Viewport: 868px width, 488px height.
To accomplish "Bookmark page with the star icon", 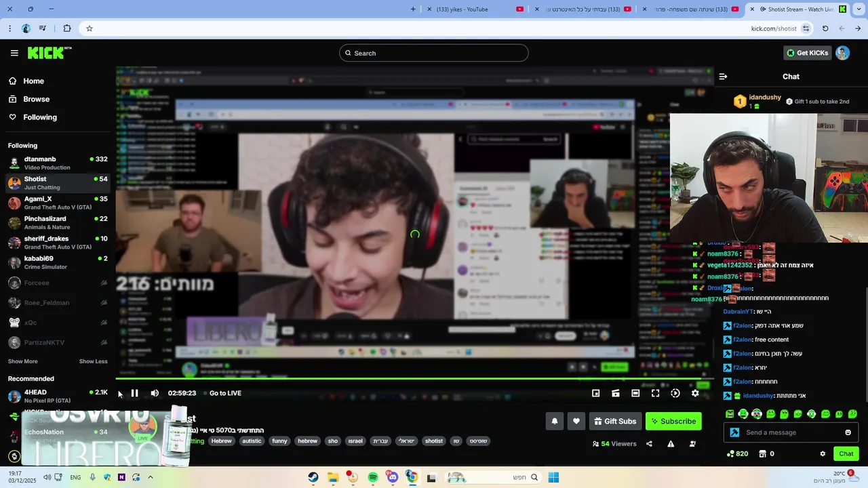I will (x=89, y=28).
